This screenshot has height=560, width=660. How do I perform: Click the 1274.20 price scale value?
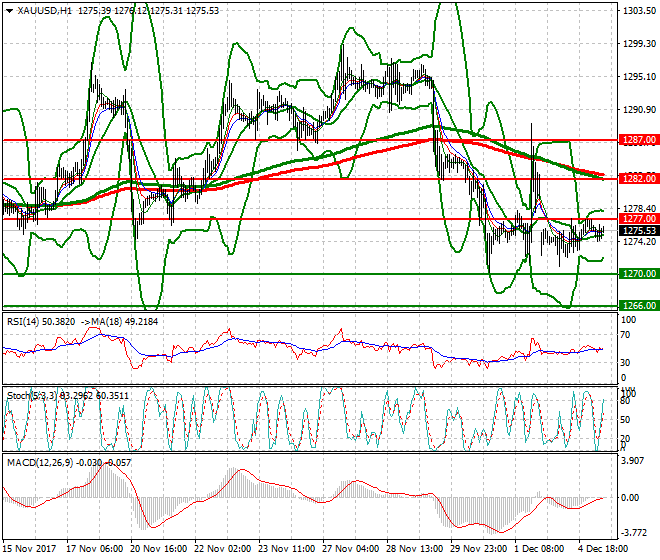(639, 242)
